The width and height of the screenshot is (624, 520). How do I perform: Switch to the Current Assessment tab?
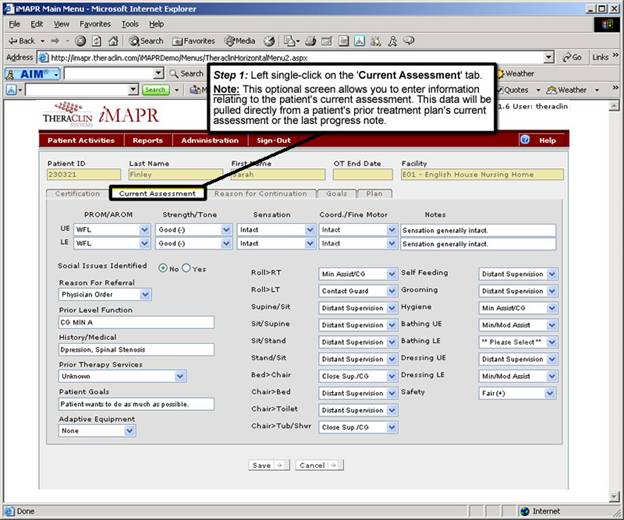click(x=157, y=193)
